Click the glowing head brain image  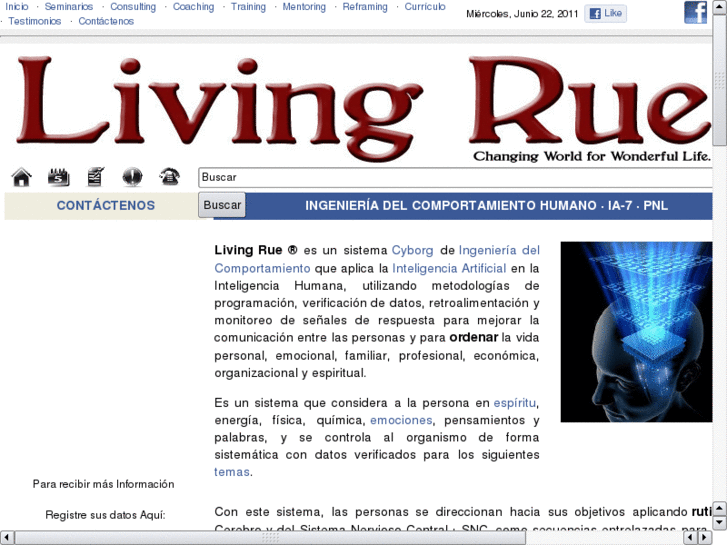(636, 332)
